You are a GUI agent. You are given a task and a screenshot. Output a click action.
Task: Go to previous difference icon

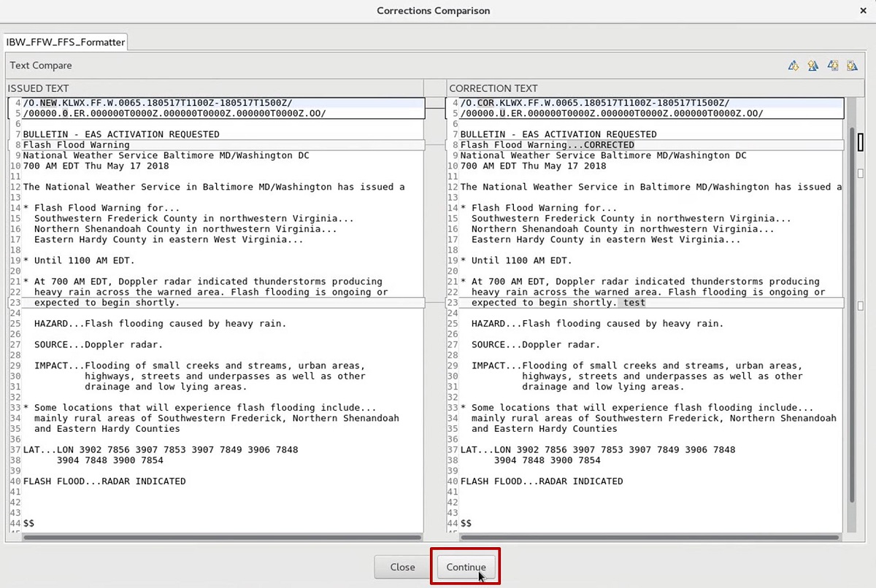[x=812, y=66]
